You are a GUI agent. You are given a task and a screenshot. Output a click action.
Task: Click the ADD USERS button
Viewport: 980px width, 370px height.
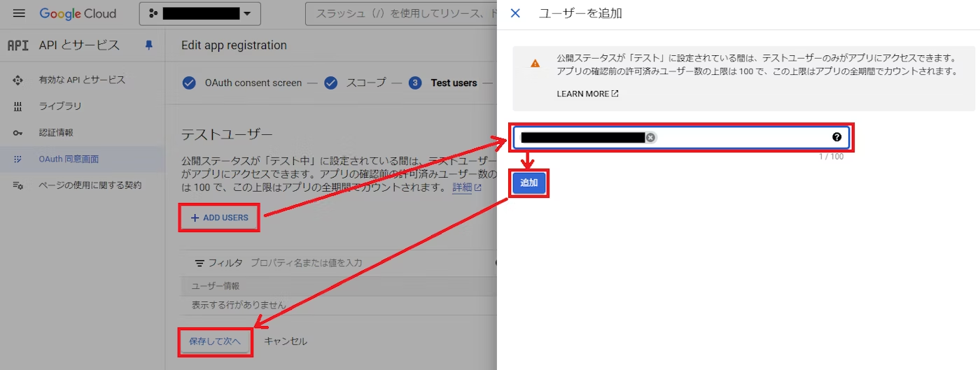click(x=219, y=218)
